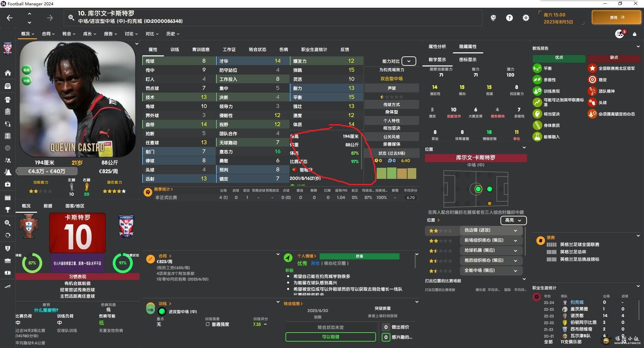Switch attribute view to 图标显示
The image size is (644, 348).
[468, 60]
